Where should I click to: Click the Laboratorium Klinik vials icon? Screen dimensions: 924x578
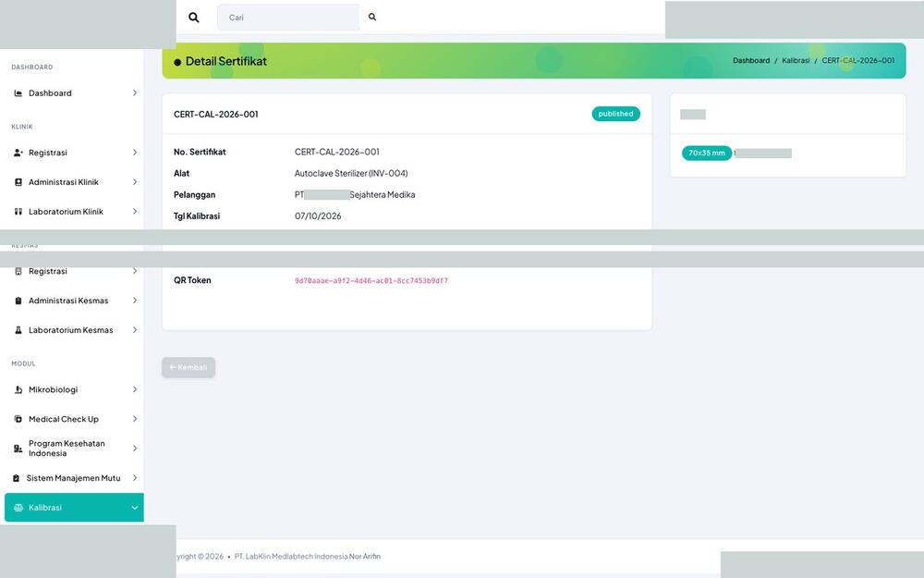click(x=18, y=212)
